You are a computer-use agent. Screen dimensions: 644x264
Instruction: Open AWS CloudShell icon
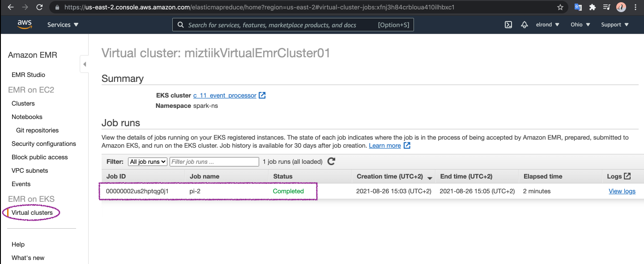[x=508, y=25]
